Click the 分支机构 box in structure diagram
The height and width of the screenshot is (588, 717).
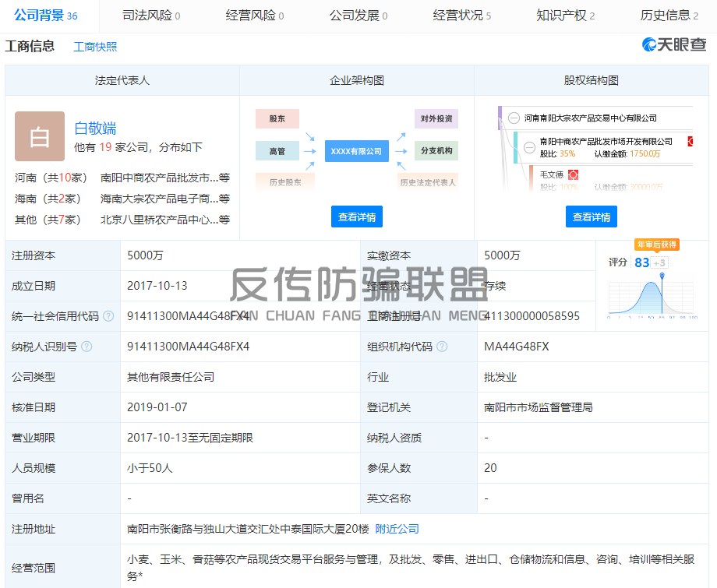(436, 151)
